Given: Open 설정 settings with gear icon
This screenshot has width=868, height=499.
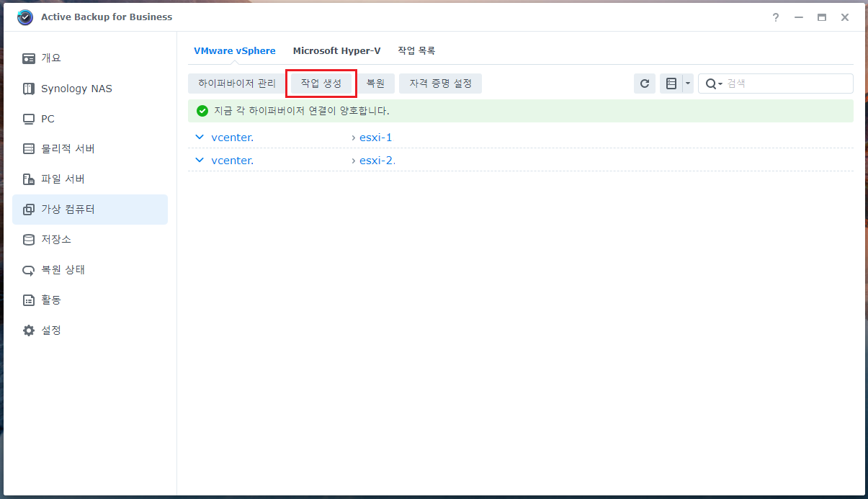Looking at the screenshot, I should [90, 331].
